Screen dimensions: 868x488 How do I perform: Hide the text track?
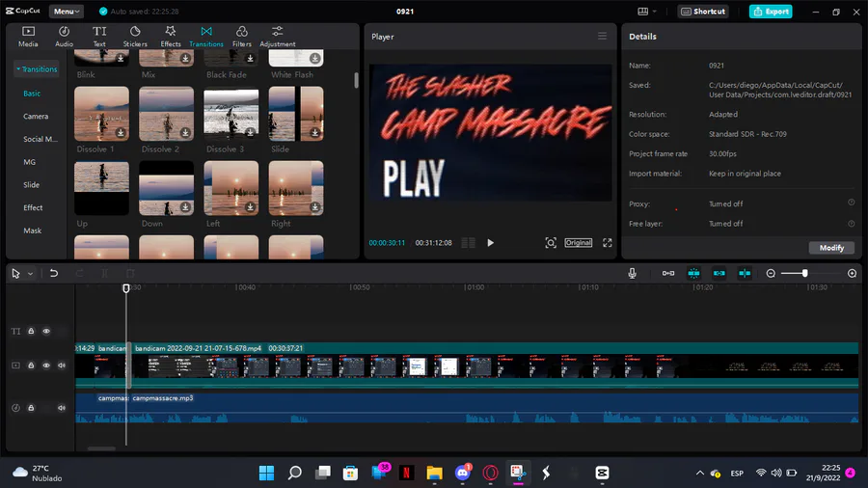(46, 331)
